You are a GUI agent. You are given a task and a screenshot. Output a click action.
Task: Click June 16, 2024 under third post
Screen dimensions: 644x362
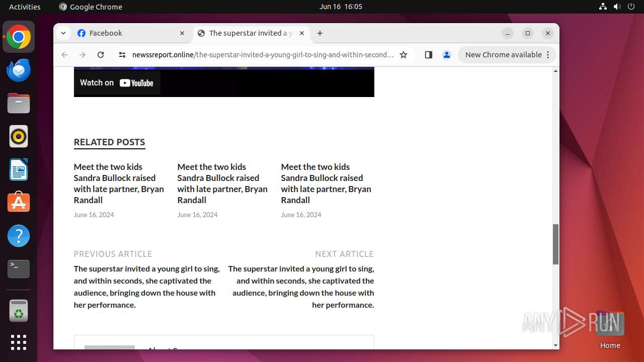[x=301, y=215]
